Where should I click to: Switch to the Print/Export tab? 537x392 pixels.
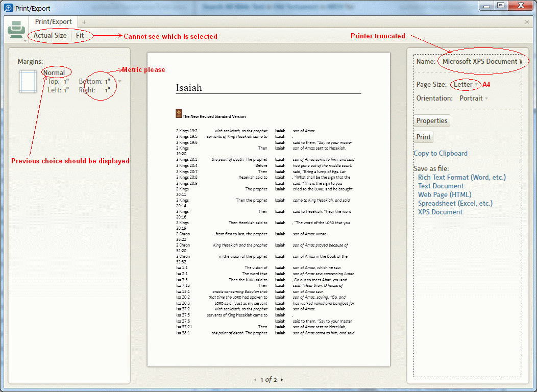53,21
